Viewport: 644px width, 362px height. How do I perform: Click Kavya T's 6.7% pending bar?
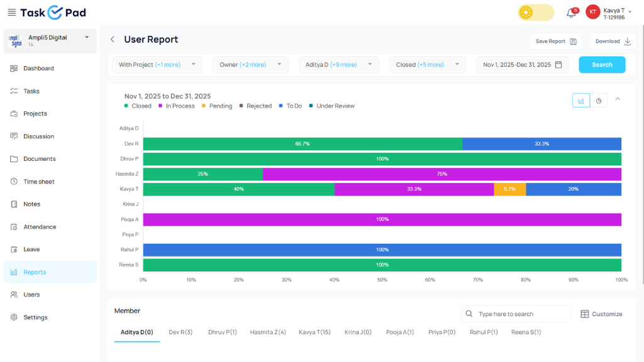(x=509, y=189)
